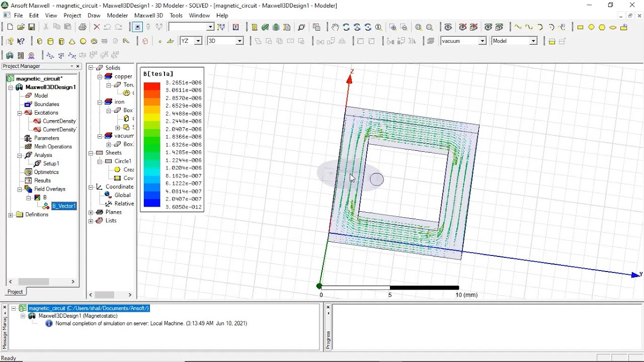Open the 3D movement mode dropdown
This screenshot has height=362, width=644.
(239, 41)
